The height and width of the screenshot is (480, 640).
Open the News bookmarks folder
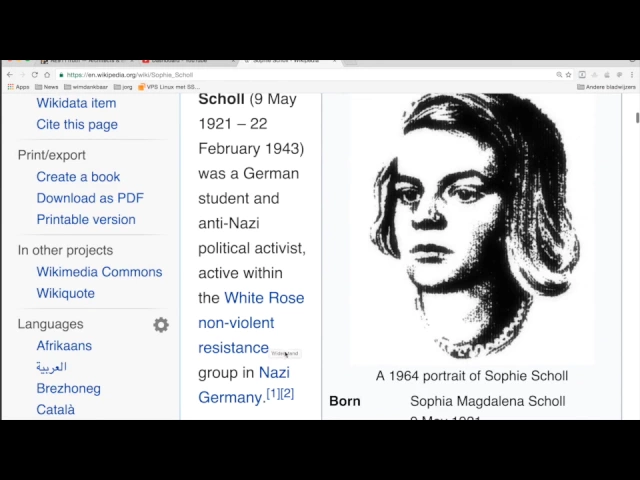47,87
